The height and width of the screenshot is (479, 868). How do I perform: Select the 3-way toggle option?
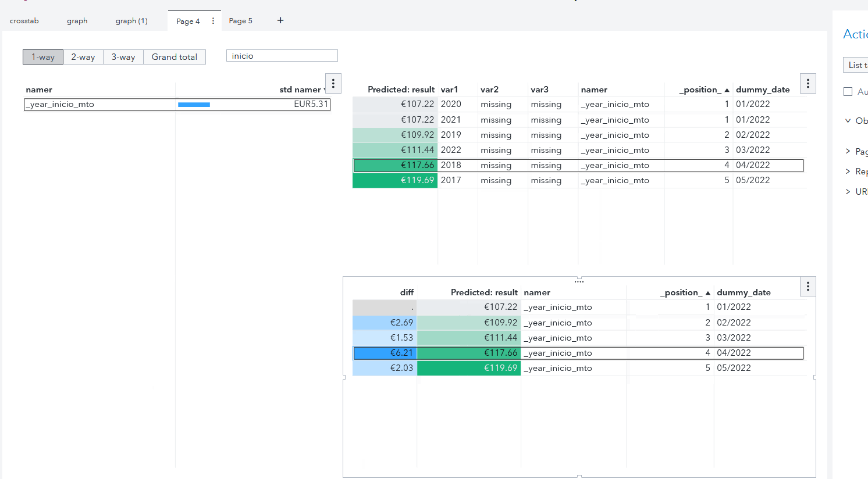[x=123, y=56]
